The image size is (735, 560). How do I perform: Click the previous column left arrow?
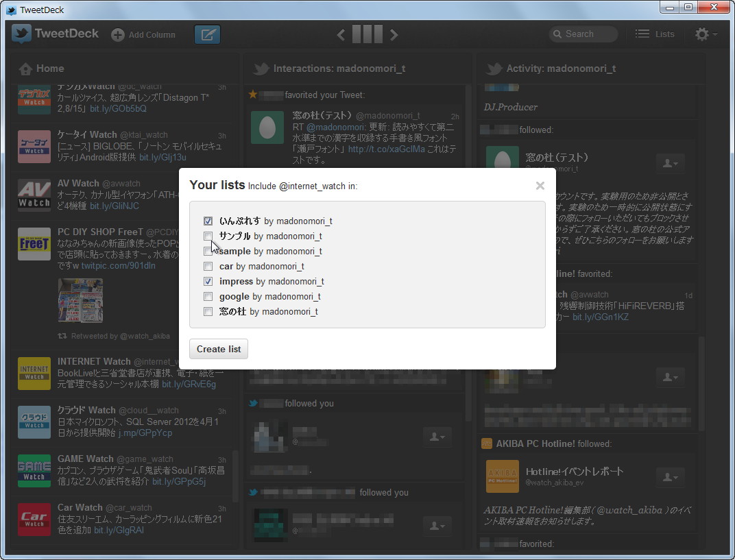click(341, 34)
